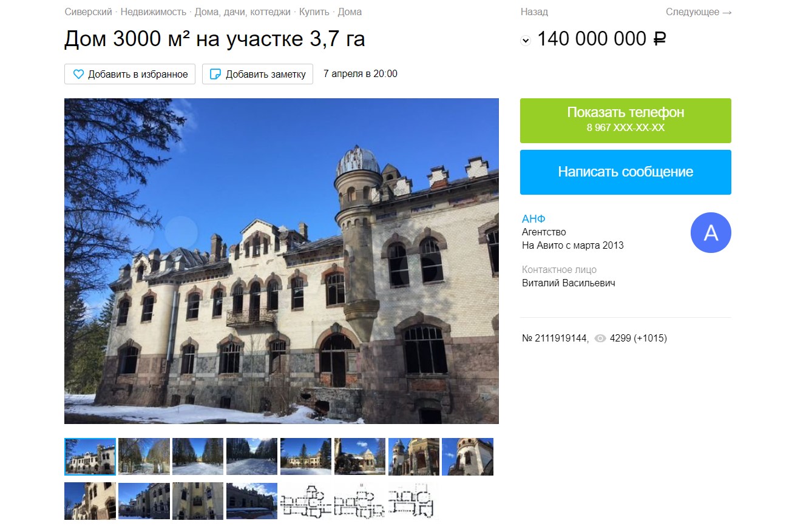Expand the price dropdown arrow
The height and width of the screenshot is (532, 789).
pos(526,41)
